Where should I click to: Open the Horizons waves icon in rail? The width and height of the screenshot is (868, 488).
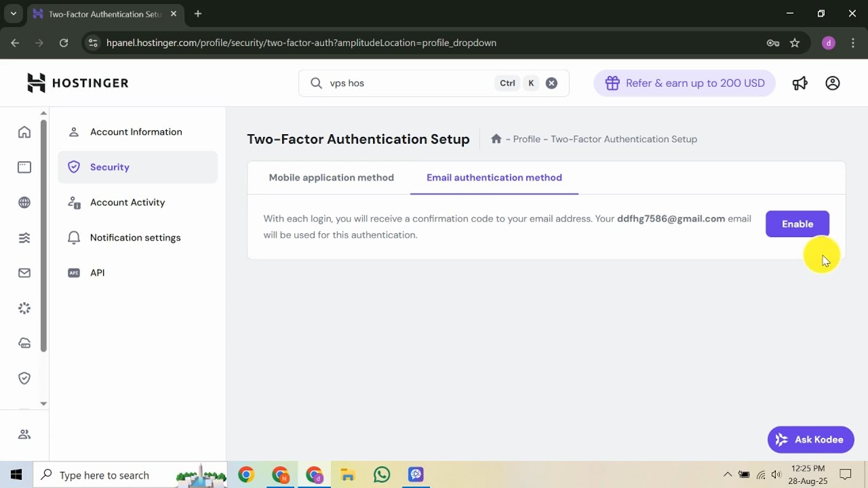24,238
